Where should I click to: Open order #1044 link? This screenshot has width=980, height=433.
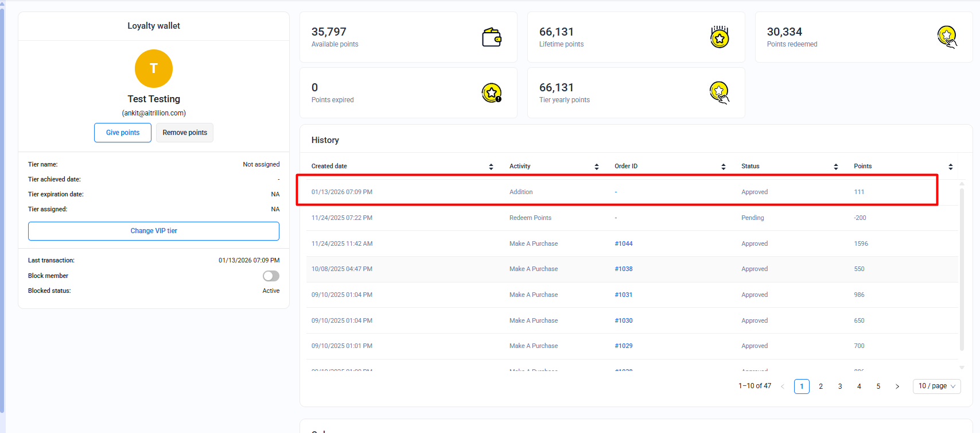[x=624, y=243]
